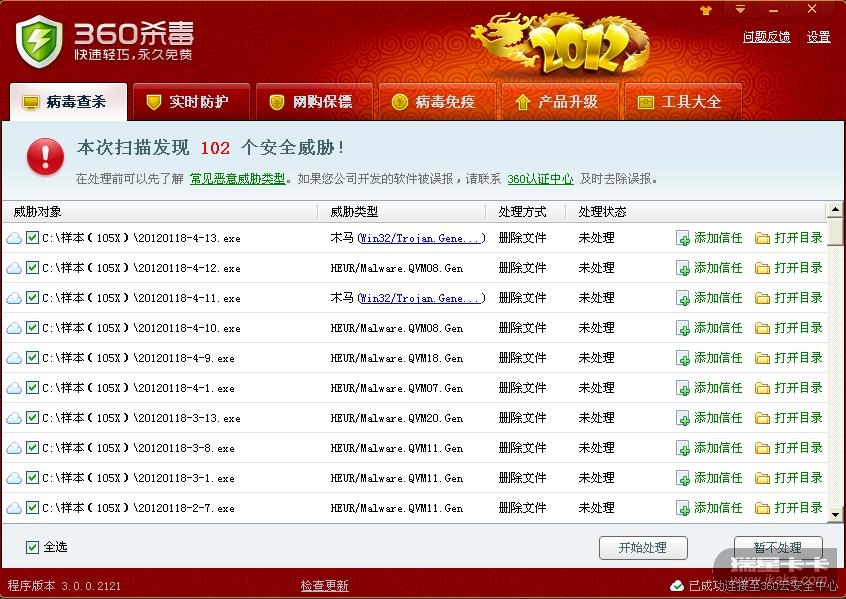Click cloud icon for 20120118-4-13.exe row
This screenshot has height=599, width=846.
coord(14,238)
